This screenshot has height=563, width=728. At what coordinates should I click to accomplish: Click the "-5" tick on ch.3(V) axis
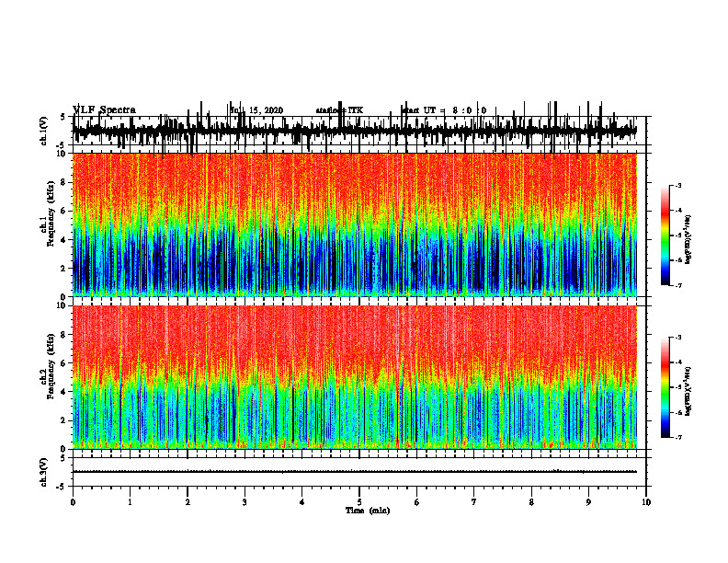point(62,487)
